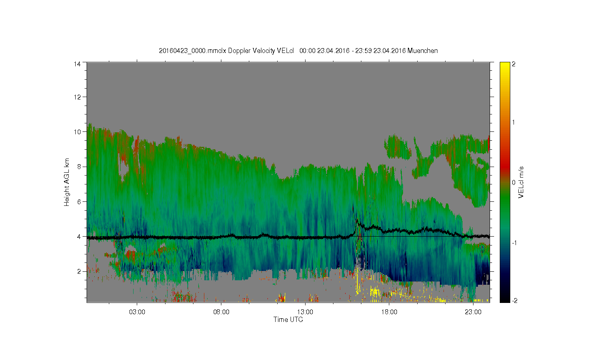This screenshot has height=364, width=607.
Task: Click the 12 km height tick label
Action: click(77, 97)
